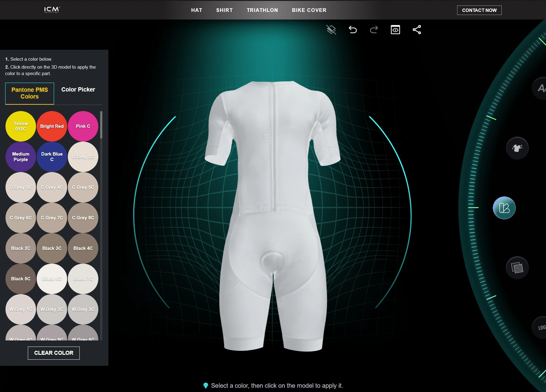Viewport: 546px width, 392px height.
Task: Choose the Black 7C swatch
Action: pyautogui.click(x=83, y=279)
